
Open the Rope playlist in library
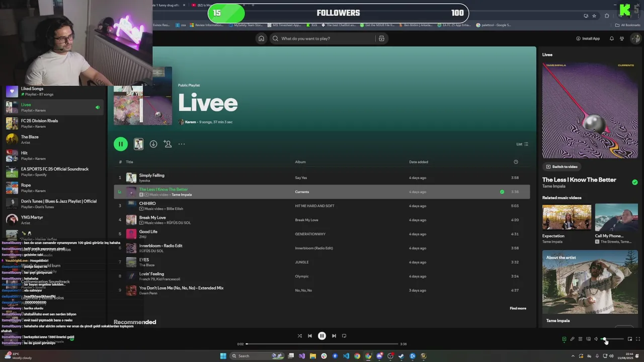pyautogui.click(x=54, y=188)
